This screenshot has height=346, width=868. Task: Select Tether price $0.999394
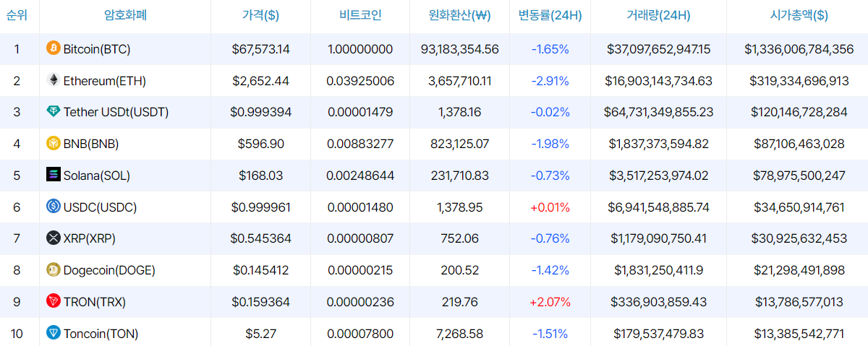coord(261,112)
